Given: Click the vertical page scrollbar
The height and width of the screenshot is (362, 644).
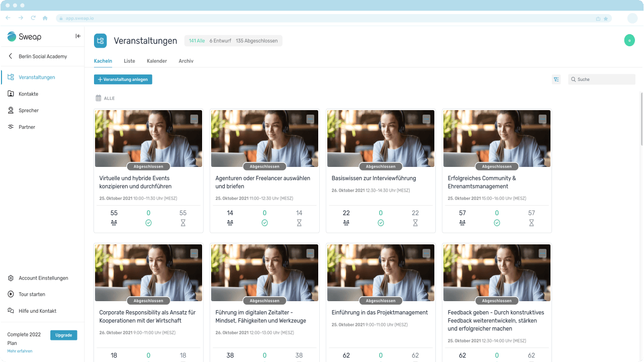Looking at the screenshot, I should tap(641, 151).
